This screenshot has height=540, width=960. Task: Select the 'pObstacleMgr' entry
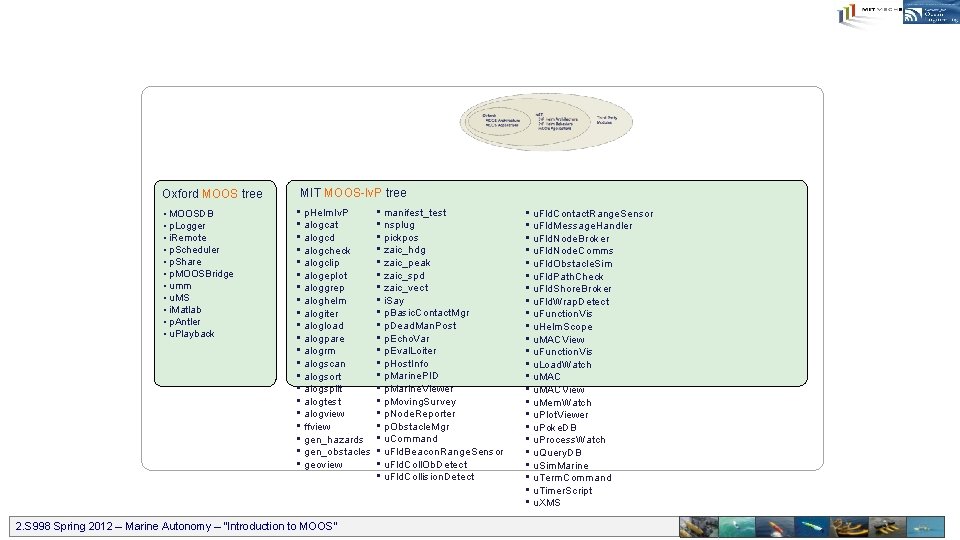[416, 427]
